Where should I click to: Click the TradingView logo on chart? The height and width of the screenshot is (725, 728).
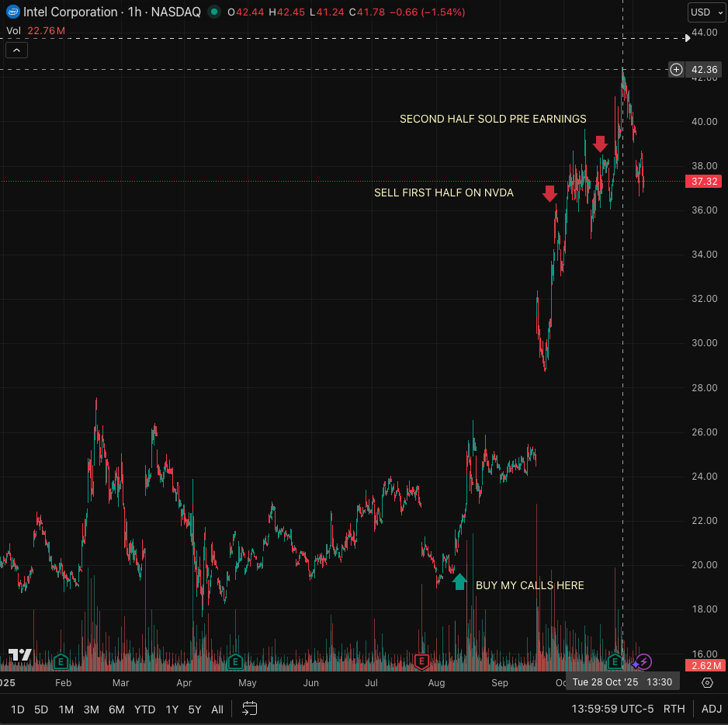click(x=20, y=655)
